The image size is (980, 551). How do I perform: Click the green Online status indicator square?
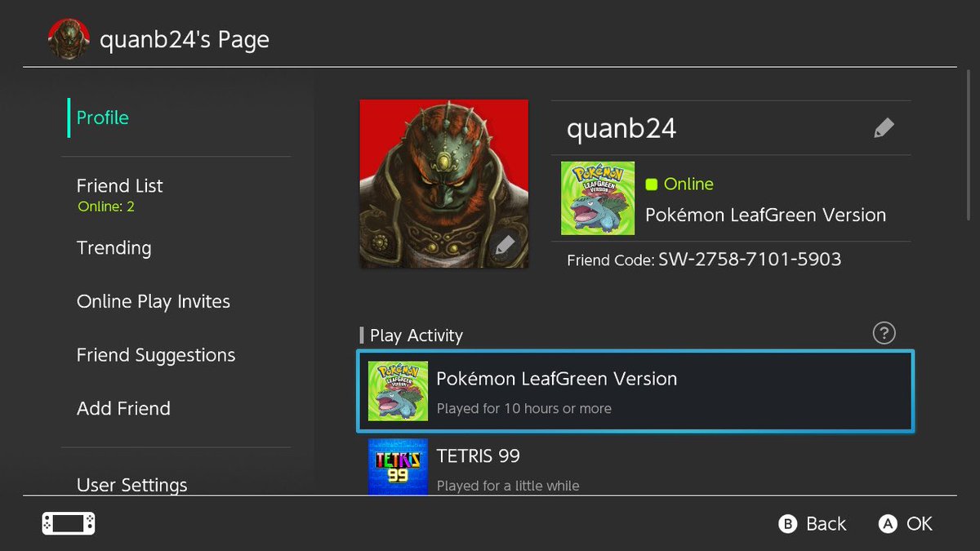pyautogui.click(x=652, y=184)
